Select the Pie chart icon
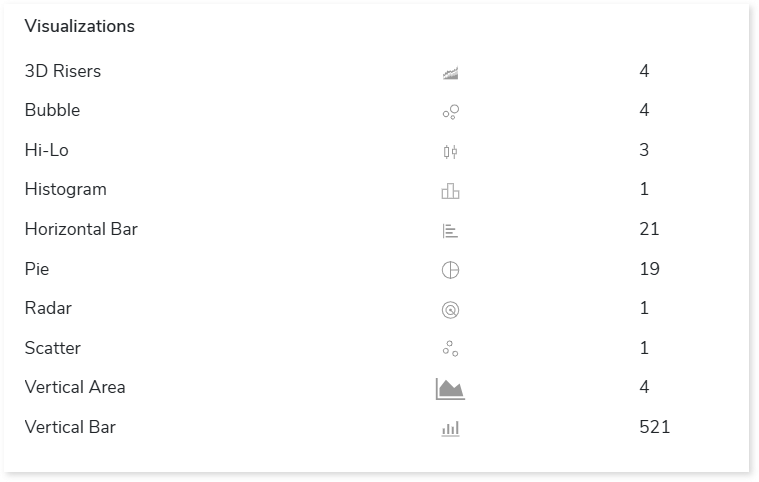 (x=450, y=270)
